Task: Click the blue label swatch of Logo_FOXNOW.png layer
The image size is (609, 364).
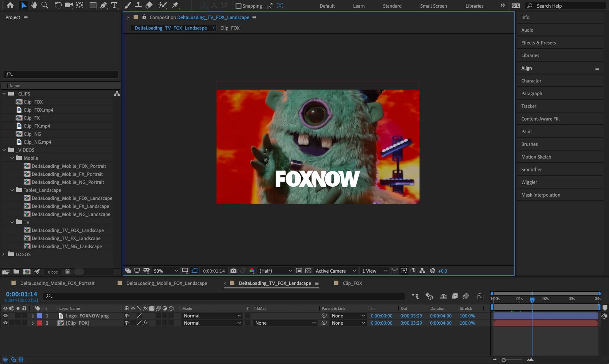Action: [x=39, y=316]
